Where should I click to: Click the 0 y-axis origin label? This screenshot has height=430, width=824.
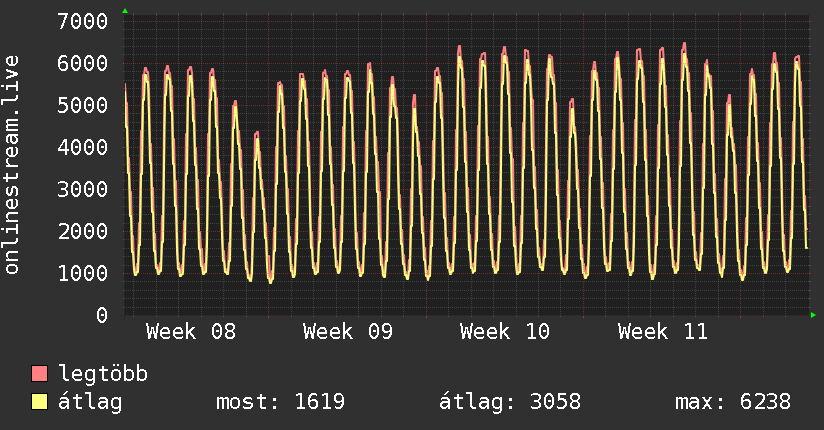[x=101, y=315]
